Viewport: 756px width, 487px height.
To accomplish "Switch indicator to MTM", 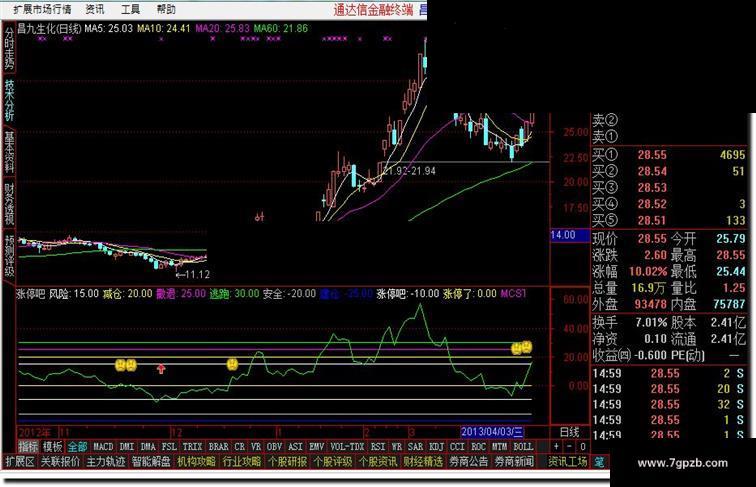I will 499,446.
